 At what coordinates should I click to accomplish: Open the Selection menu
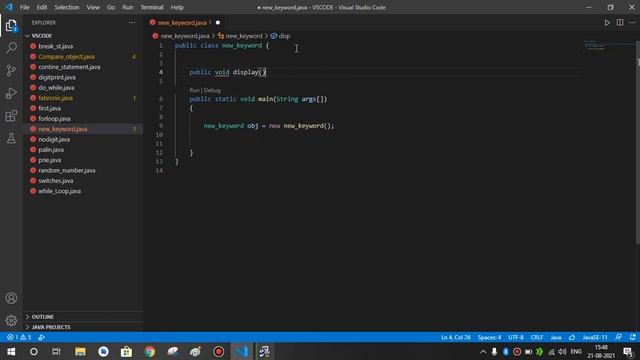coord(67,7)
